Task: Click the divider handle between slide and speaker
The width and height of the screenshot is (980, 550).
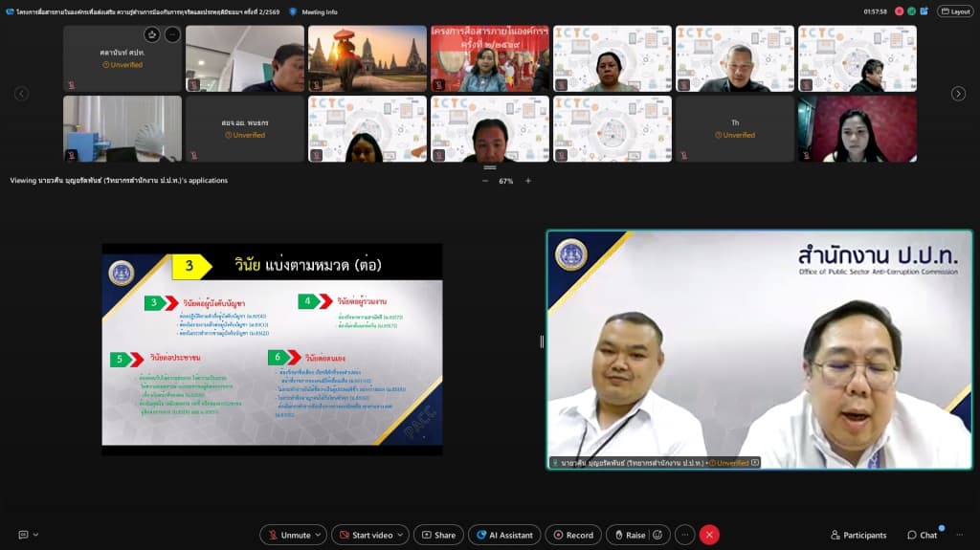Action: tap(542, 341)
